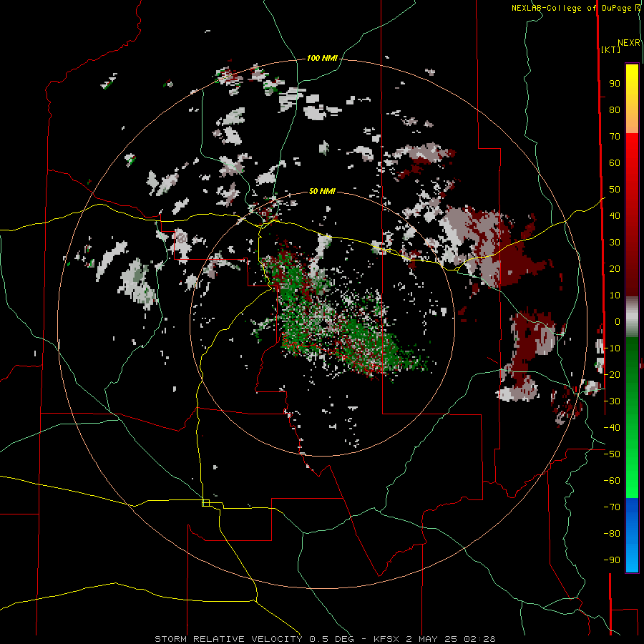
Task: Click the positive 30 scale label
Action: (x=615, y=243)
